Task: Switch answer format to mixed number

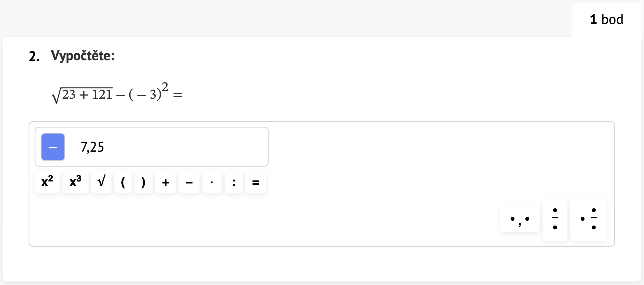Action: click(x=588, y=219)
